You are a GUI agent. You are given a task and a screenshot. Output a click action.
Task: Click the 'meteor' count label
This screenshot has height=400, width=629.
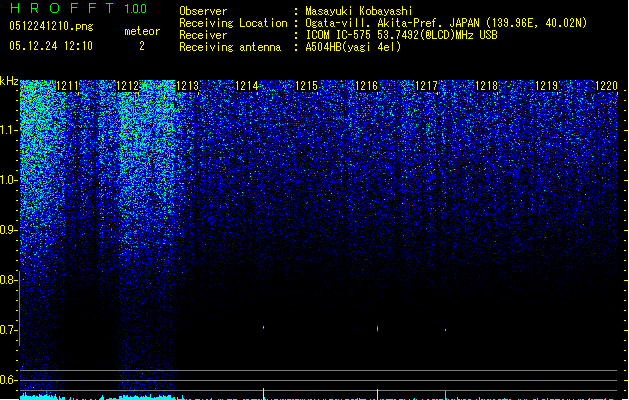(x=142, y=31)
